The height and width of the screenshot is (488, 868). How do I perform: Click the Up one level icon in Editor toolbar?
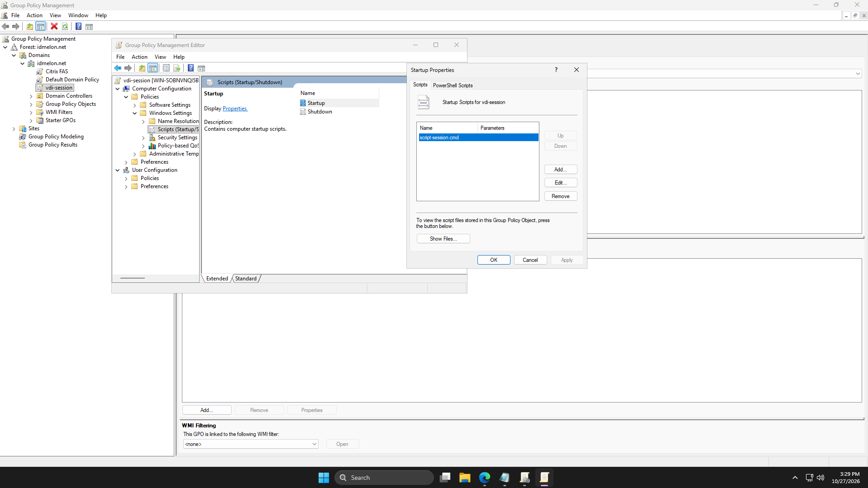click(x=142, y=68)
